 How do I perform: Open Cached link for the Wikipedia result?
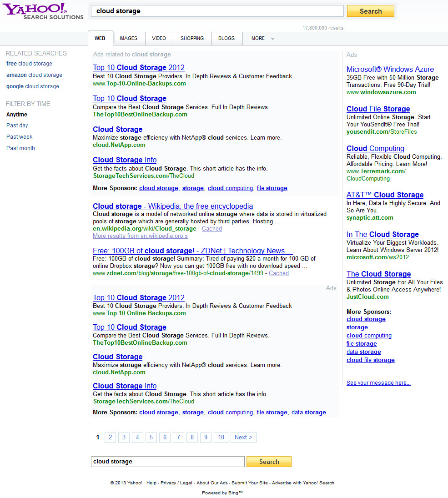point(212,229)
